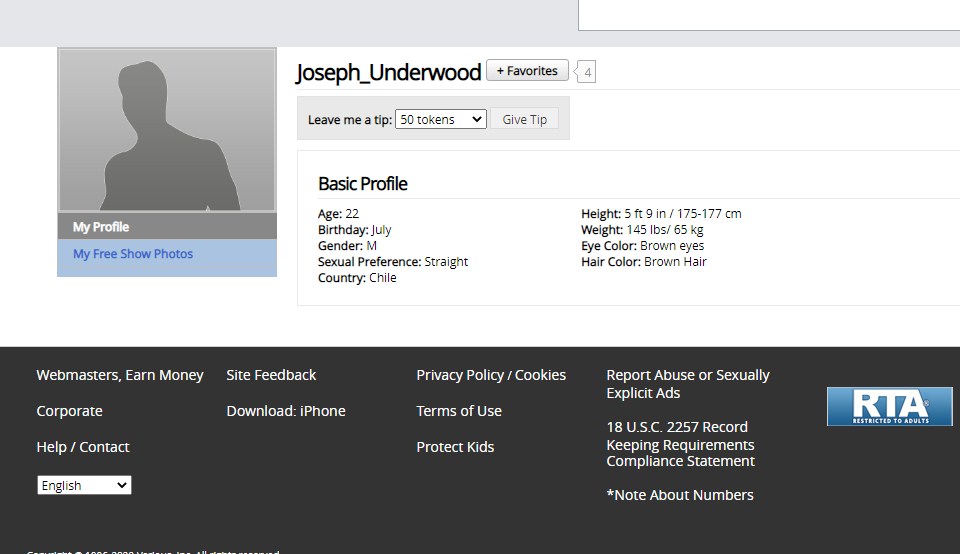Open the Site Feedback link
The image size is (960, 554).
(x=271, y=375)
